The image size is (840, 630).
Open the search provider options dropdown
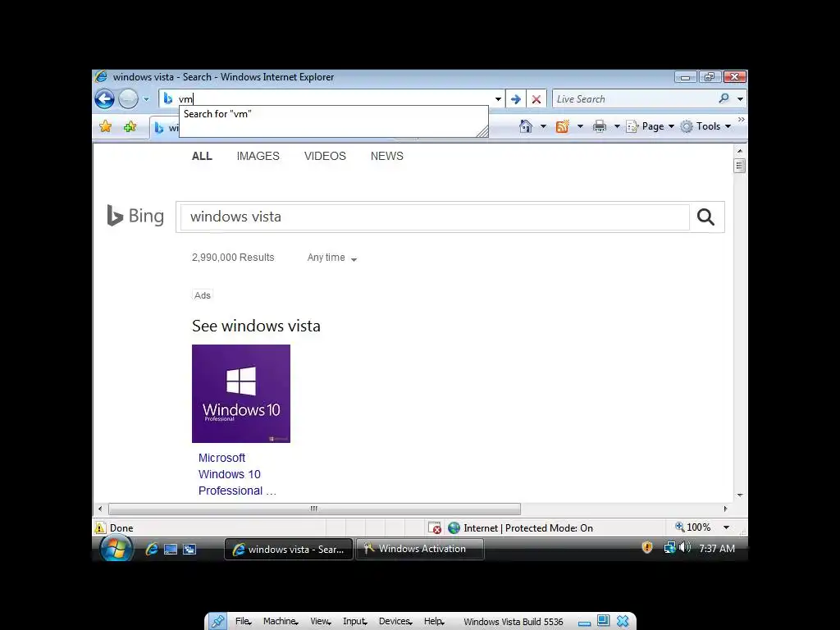pos(740,99)
